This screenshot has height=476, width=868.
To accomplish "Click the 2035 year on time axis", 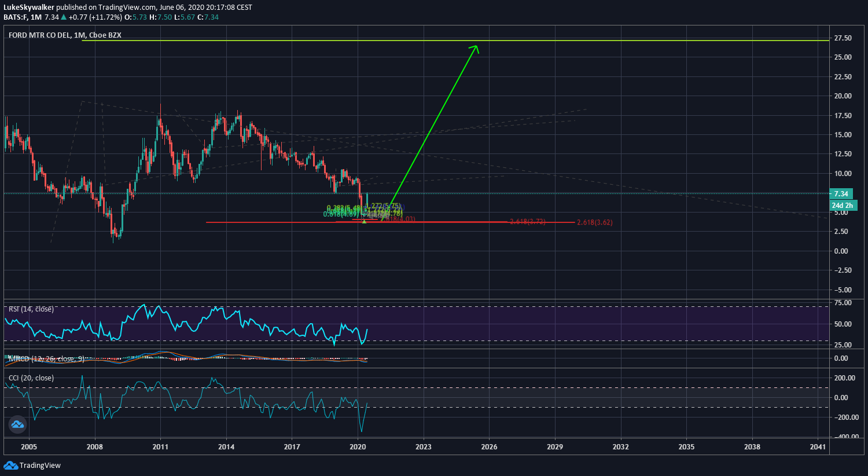I will 687,447.
